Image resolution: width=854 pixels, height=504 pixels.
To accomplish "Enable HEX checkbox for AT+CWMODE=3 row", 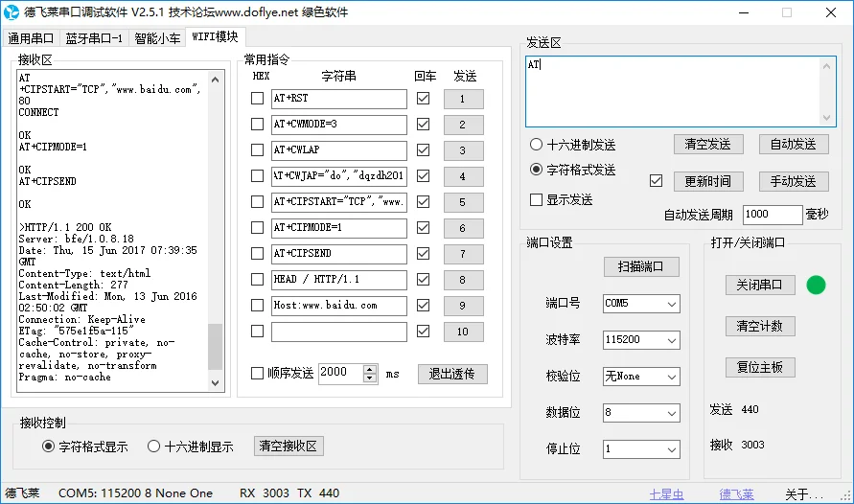I will (257, 125).
